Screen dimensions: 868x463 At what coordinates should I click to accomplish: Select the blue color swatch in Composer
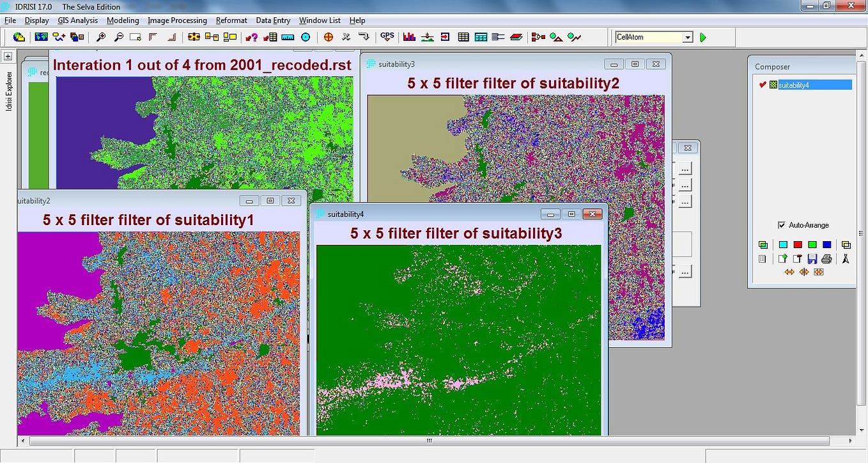click(x=826, y=245)
